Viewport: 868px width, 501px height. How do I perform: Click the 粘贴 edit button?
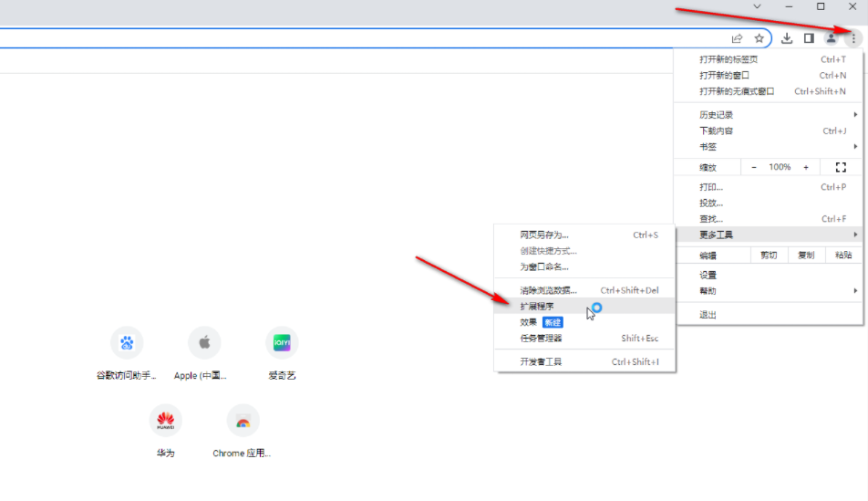[843, 255]
